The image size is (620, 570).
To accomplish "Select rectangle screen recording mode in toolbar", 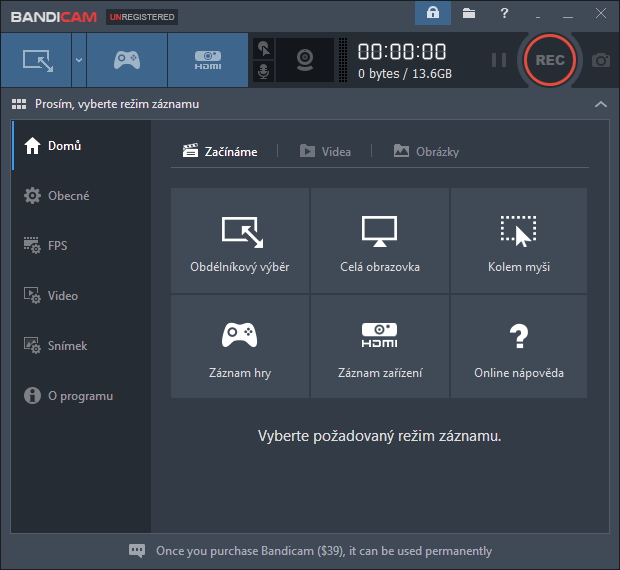I will coord(36,60).
